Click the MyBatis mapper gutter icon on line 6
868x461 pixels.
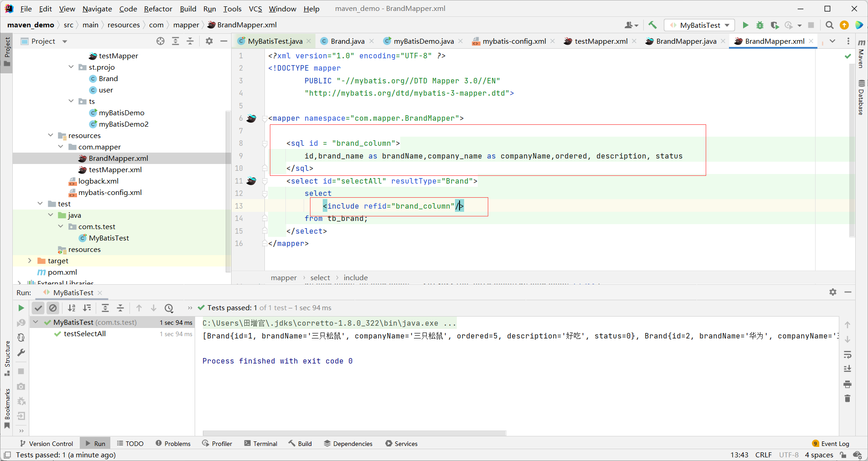(251, 118)
